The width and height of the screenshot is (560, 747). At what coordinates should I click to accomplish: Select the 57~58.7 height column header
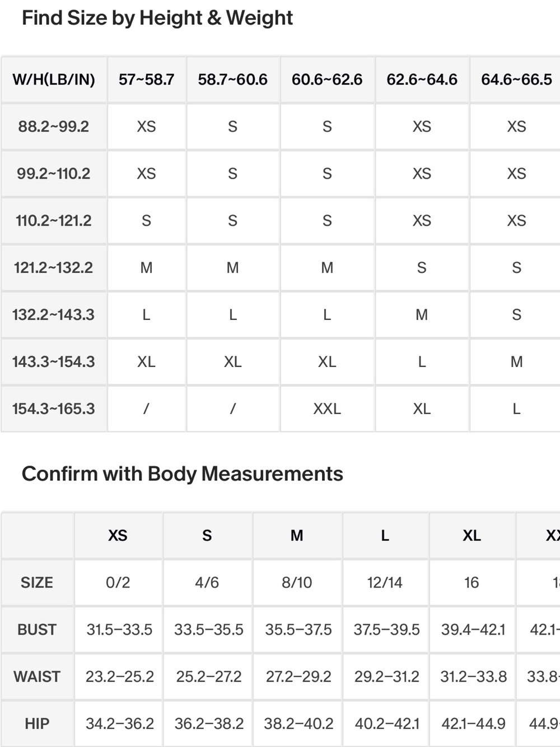click(x=146, y=80)
